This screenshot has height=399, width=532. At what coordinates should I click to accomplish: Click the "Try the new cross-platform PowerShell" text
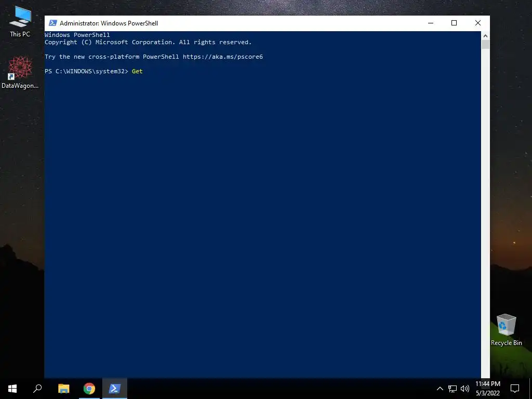pyautogui.click(x=112, y=57)
